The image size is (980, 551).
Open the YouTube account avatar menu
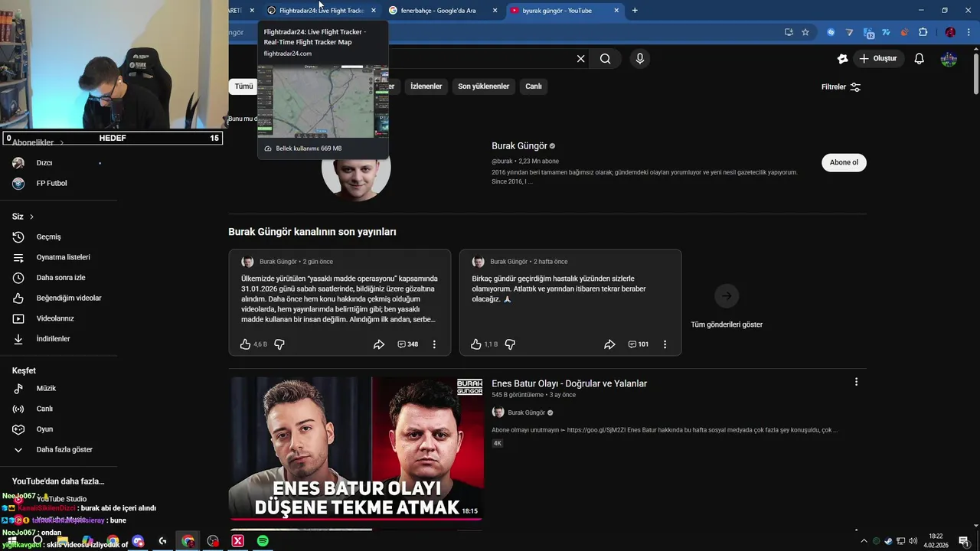[949, 59]
